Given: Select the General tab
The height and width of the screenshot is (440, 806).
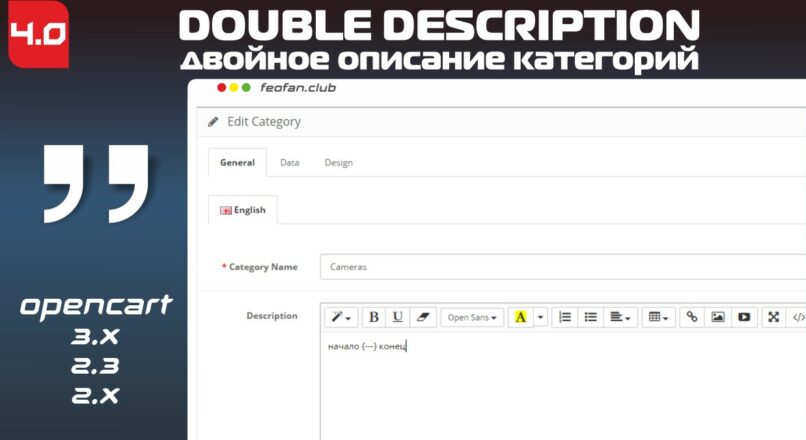Looking at the screenshot, I should (237, 162).
